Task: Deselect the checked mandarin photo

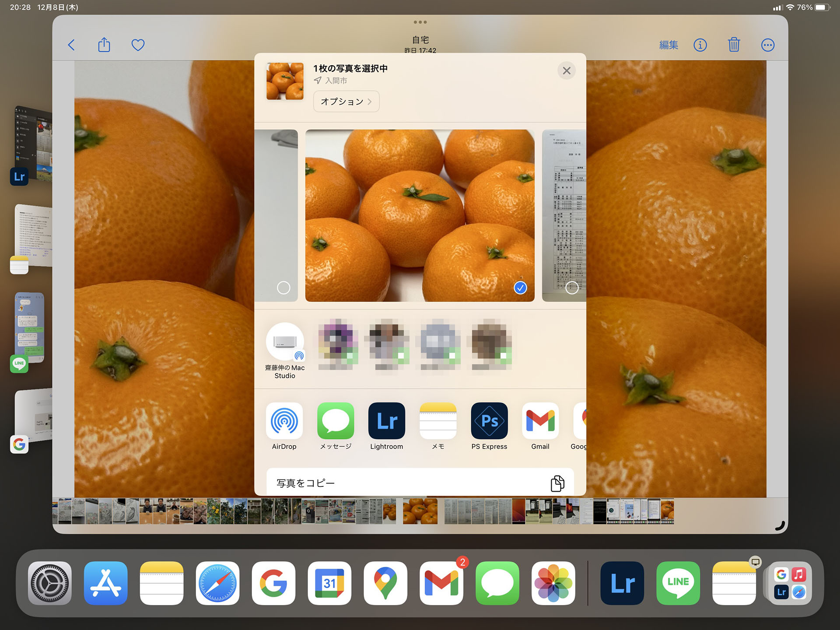Action: click(x=520, y=288)
